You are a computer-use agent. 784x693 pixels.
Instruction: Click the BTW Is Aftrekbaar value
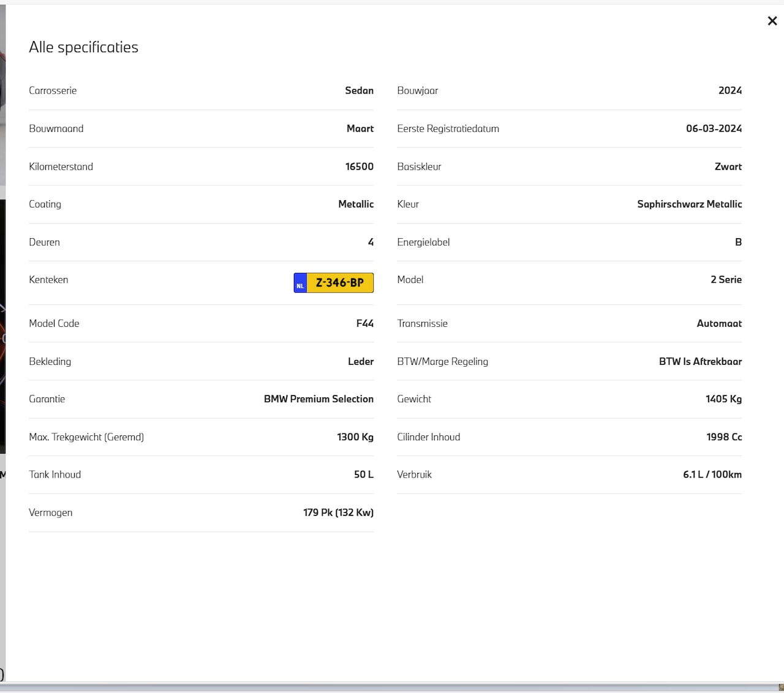700,362
